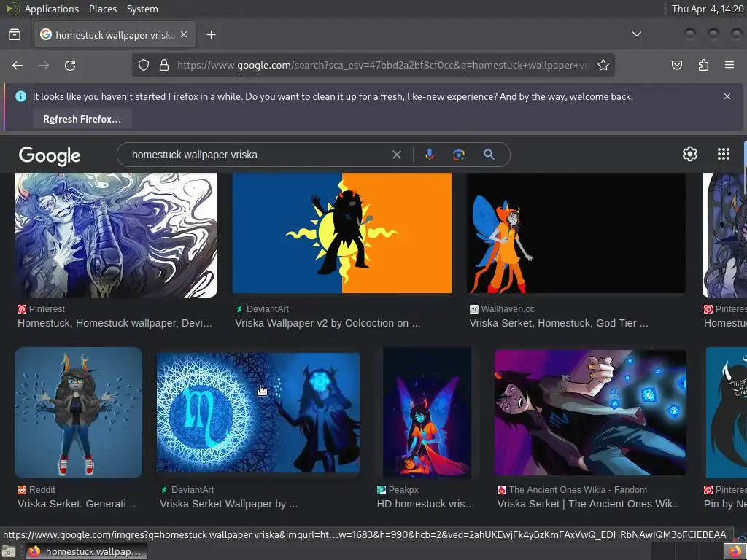The width and height of the screenshot is (747, 560).
Task: Open the Applications menu
Action: pos(52,9)
